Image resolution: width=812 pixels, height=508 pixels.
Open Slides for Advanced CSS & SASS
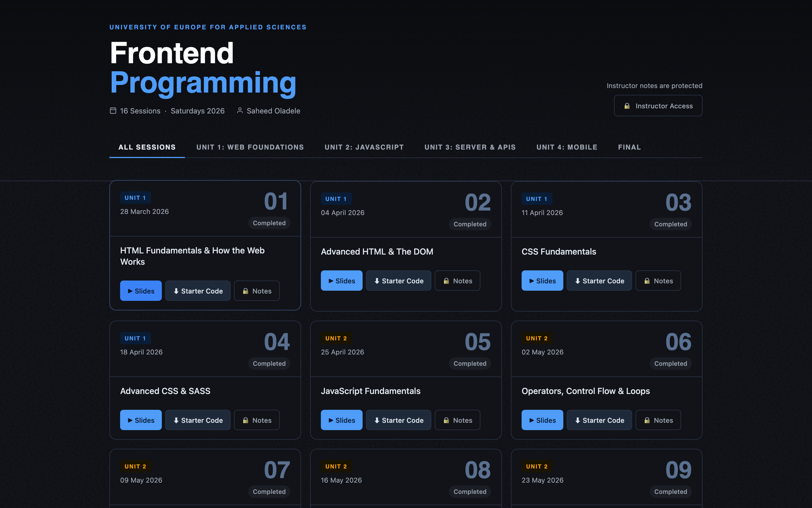tap(141, 420)
